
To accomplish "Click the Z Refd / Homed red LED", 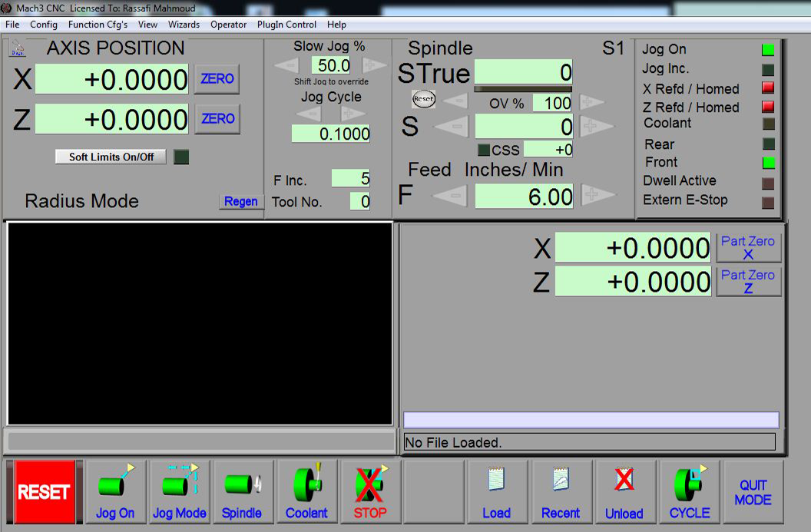I will click(x=768, y=107).
